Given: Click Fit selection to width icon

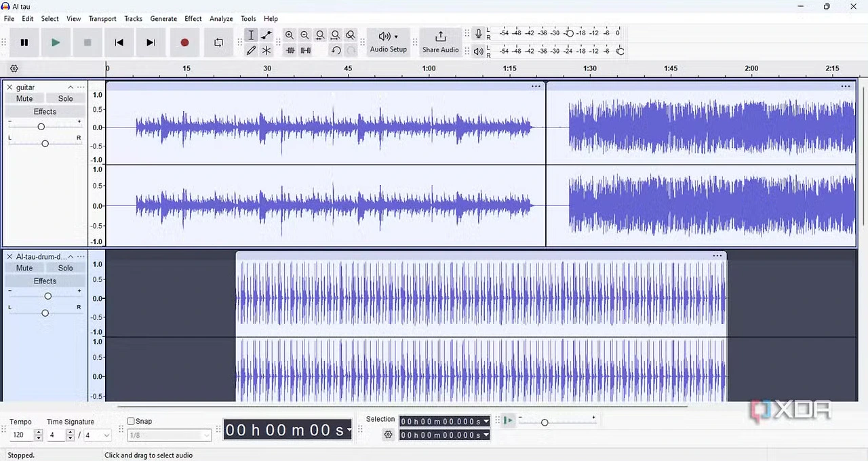Looking at the screenshot, I should pyautogui.click(x=320, y=35).
